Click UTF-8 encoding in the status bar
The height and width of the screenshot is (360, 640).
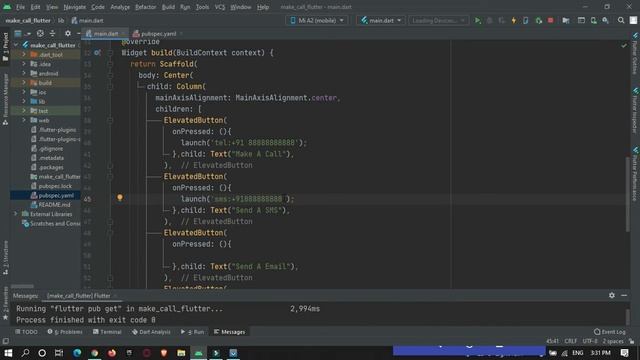590,341
